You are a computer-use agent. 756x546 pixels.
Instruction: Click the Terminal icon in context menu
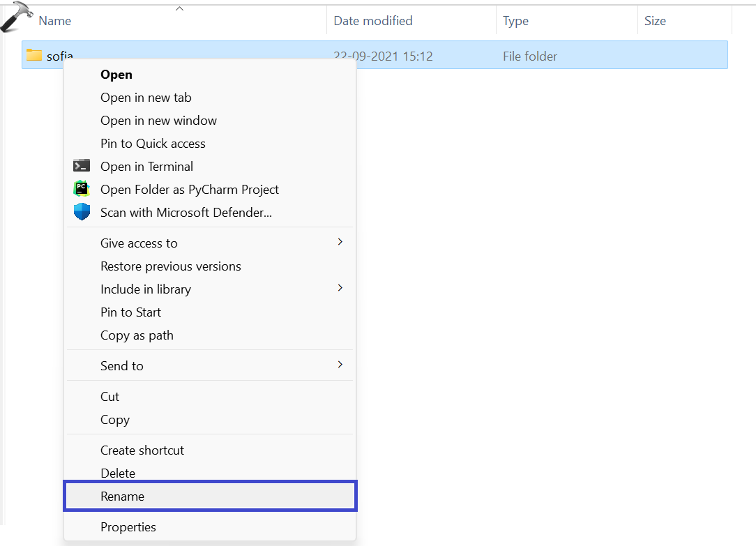tap(82, 166)
